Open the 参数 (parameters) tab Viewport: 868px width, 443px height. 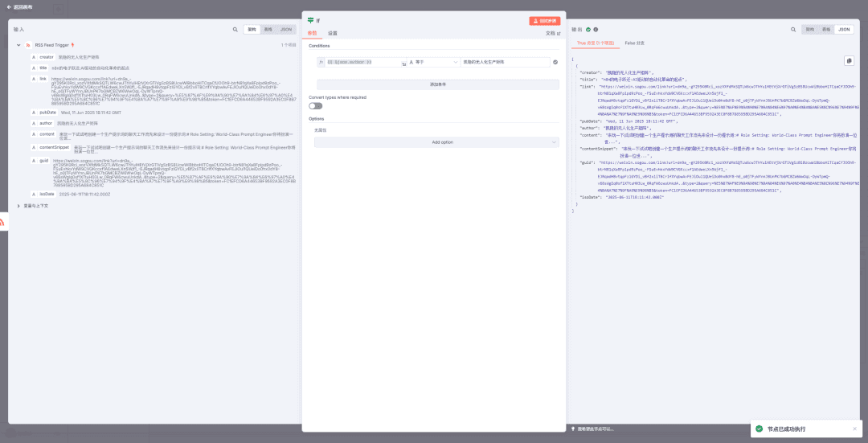click(313, 33)
